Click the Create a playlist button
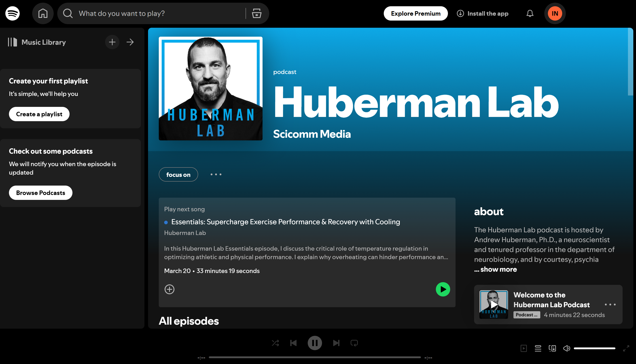The height and width of the screenshot is (364, 636). point(39,114)
